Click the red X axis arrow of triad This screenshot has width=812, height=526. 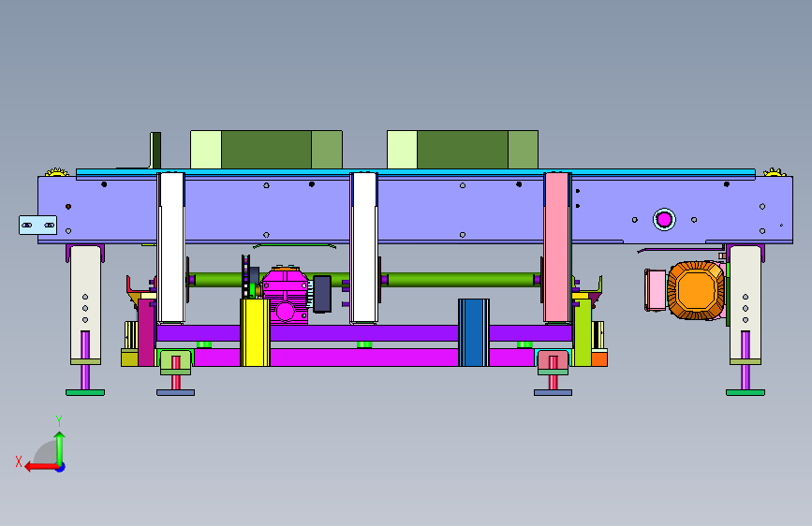pos(40,467)
